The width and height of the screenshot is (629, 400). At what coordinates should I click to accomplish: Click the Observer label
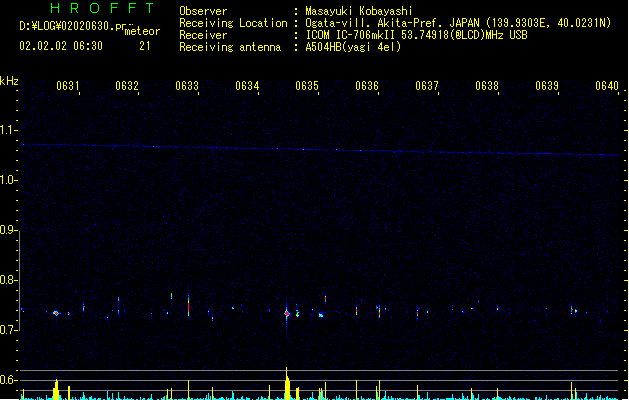pyautogui.click(x=203, y=11)
